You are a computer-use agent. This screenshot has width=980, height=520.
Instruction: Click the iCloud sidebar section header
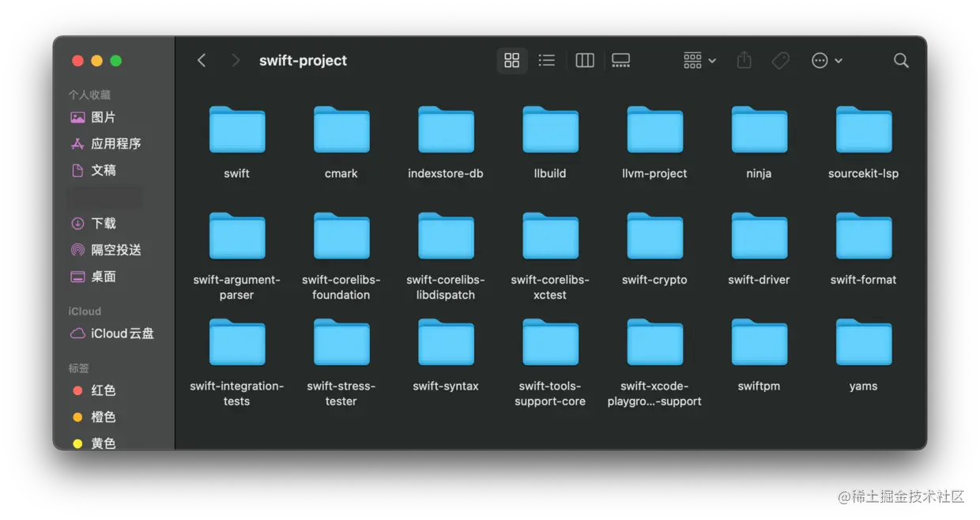click(x=85, y=311)
